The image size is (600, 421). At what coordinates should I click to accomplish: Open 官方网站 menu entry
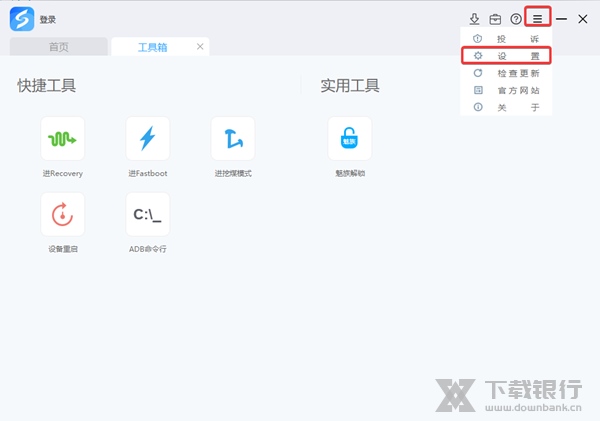[506, 90]
